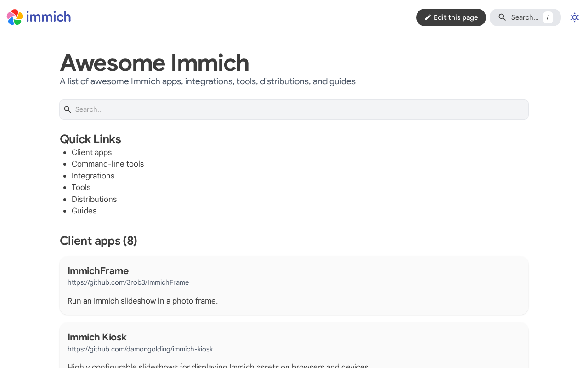Toggle the light/dark theme sun icon
Viewport: 588px width, 368px height.
tap(574, 17)
